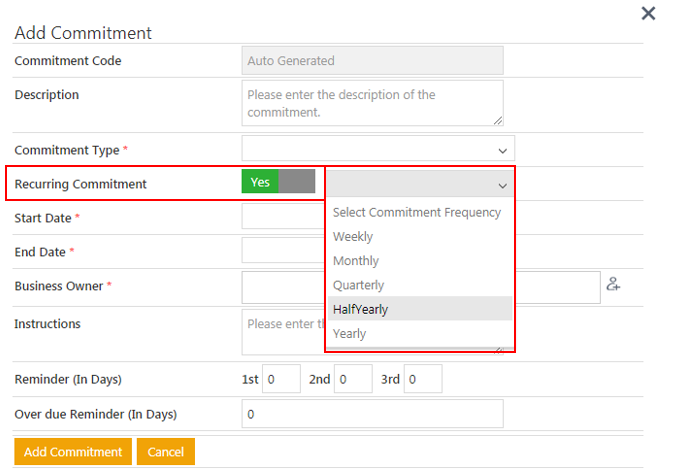Select the 'Select Commitment Frequency' placeholder option

pos(417,212)
